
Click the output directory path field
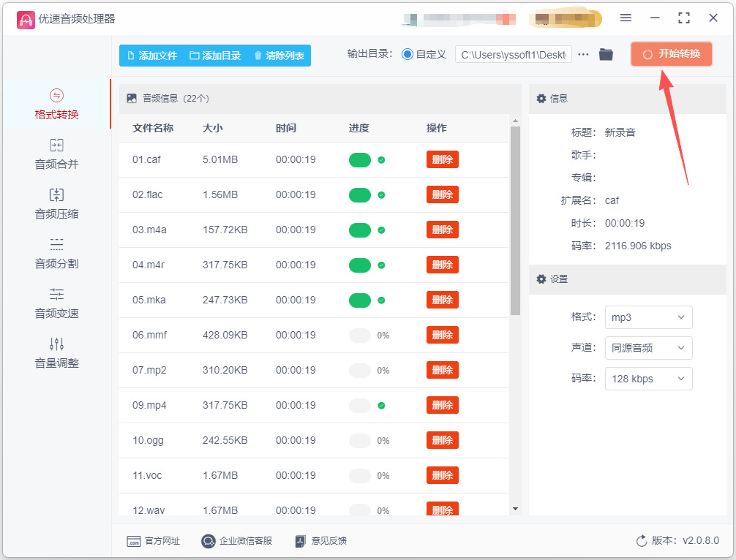pyautogui.click(x=514, y=54)
